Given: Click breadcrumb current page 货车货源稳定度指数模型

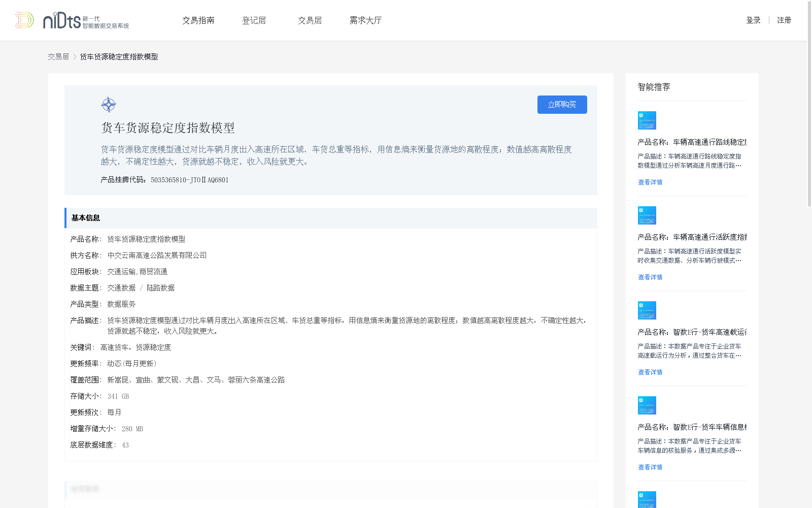Looking at the screenshot, I should tap(119, 57).
